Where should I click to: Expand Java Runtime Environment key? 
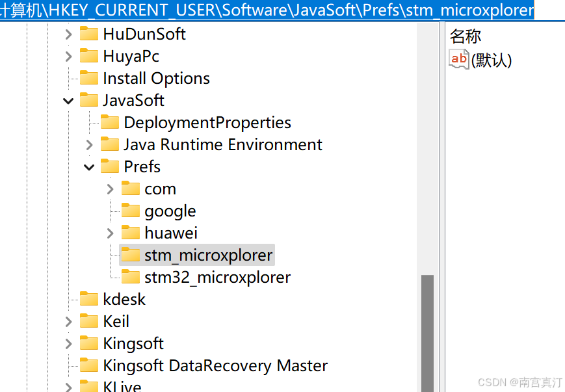pyautogui.click(x=89, y=145)
